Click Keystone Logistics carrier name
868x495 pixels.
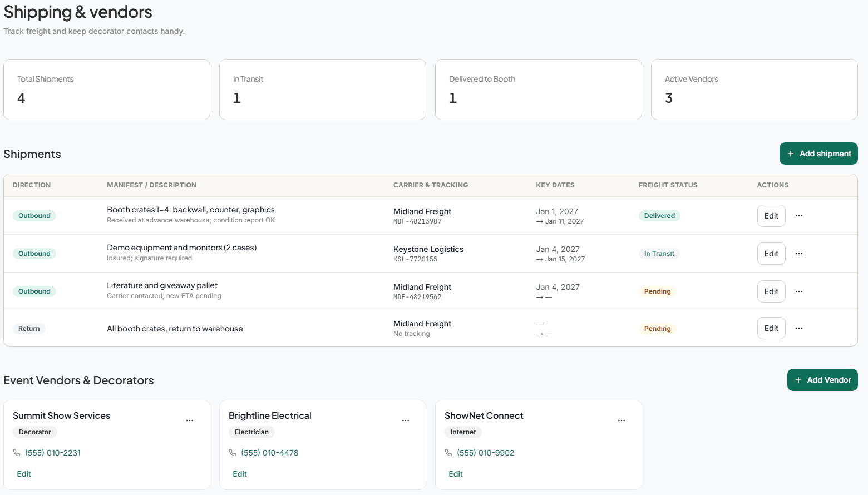428,249
